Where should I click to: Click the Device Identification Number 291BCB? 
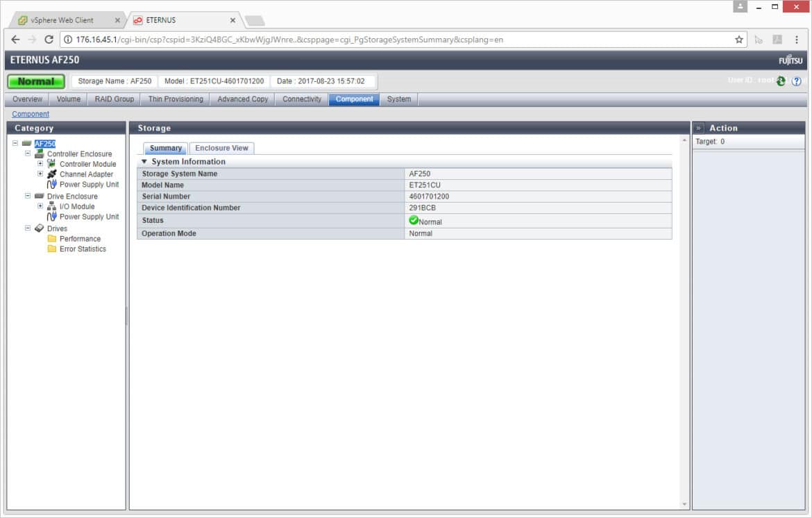pyautogui.click(x=422, y=208)
